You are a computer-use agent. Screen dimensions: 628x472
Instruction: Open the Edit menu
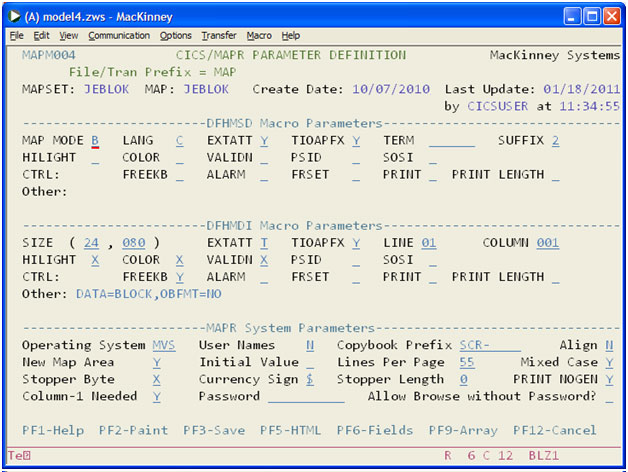click(x=41, y=36)
